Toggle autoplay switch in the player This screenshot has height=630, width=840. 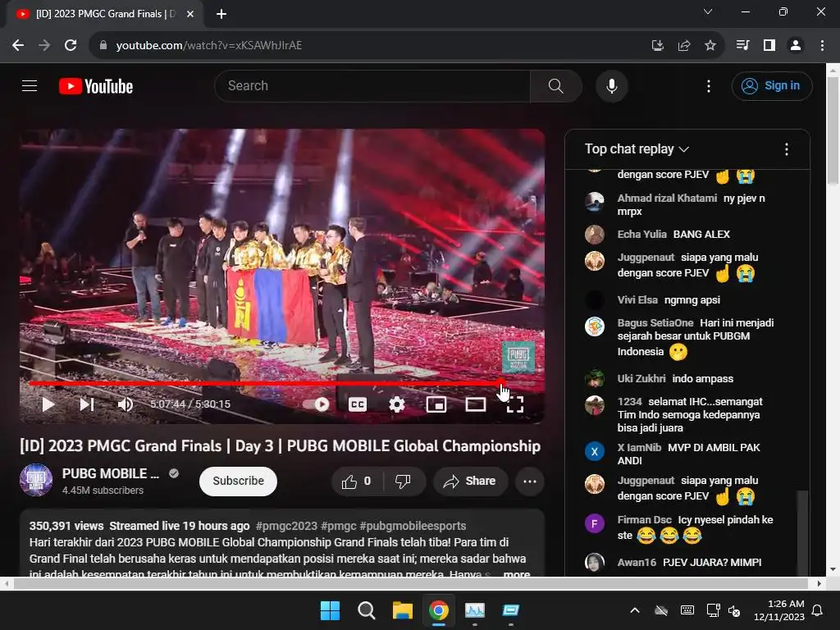[x=316, y=404]
